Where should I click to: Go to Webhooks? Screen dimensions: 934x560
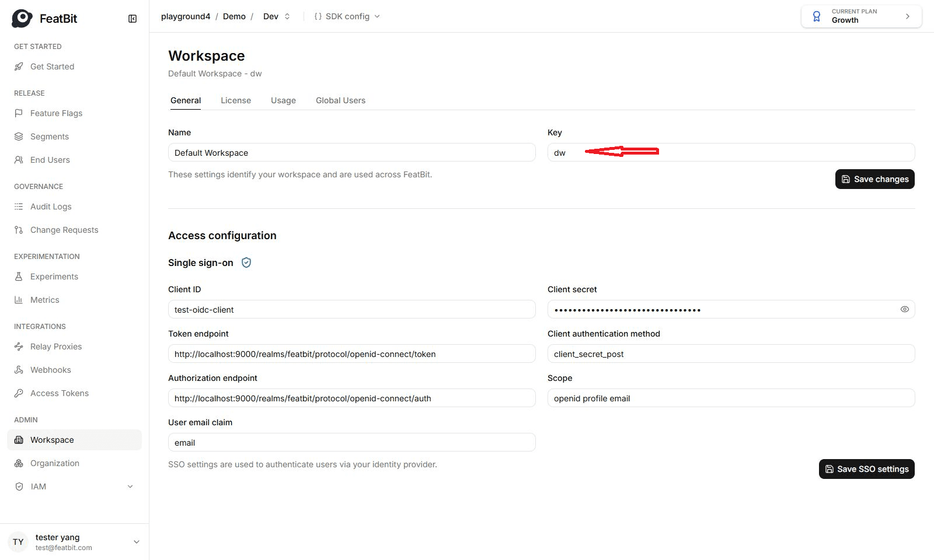[x=75, y=370]
